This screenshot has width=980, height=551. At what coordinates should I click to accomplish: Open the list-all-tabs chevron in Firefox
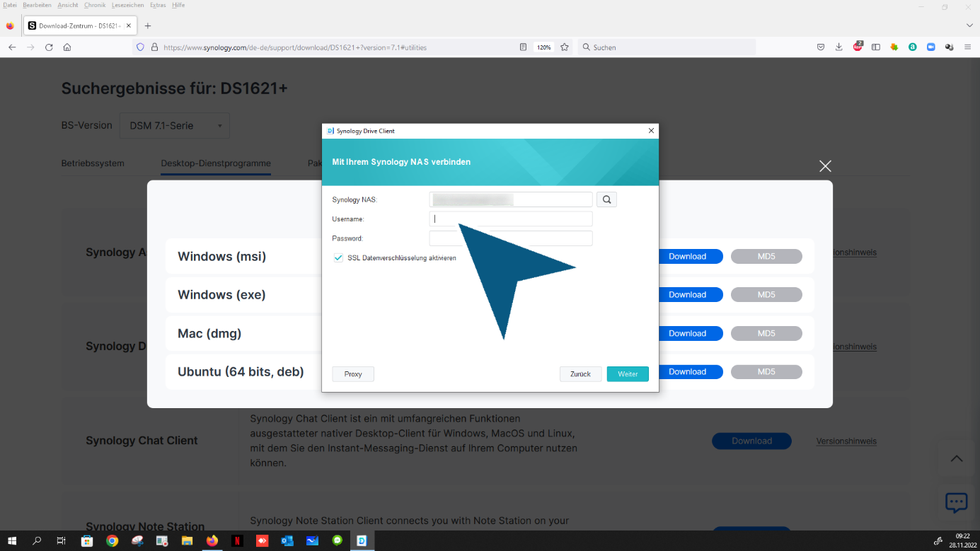pos(969,25)
